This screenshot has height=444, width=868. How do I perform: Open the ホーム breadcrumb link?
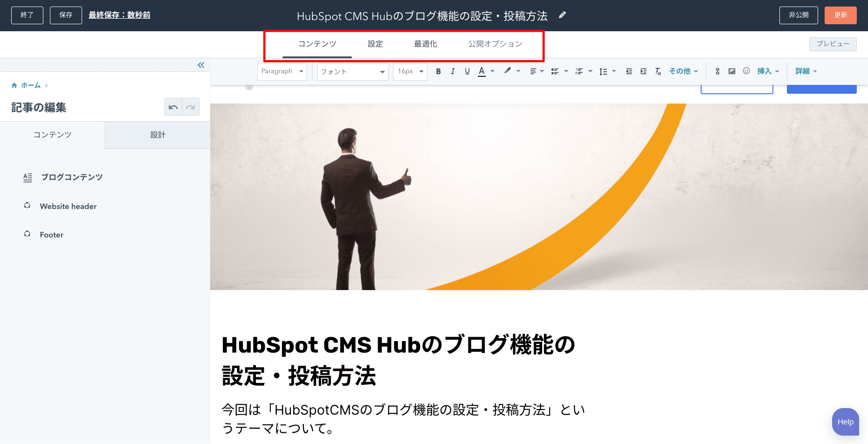pos(31,85)
